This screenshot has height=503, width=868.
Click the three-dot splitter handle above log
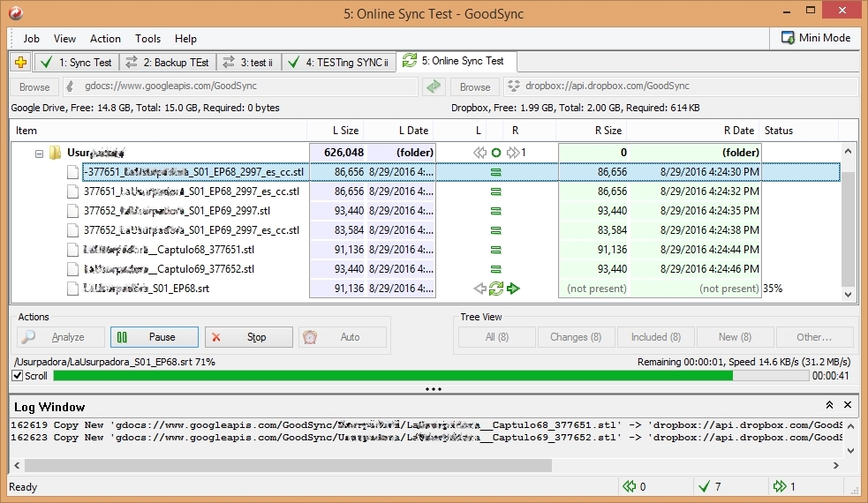click(434, 389)
